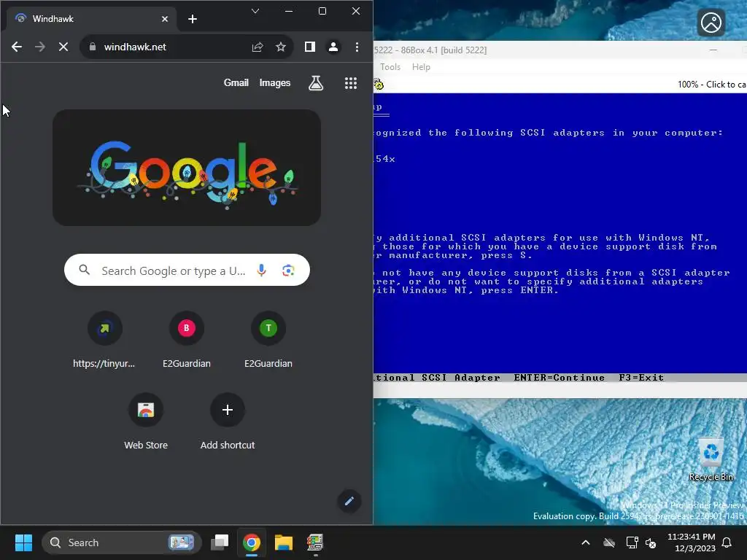Viewport: 747px width, 560px height.
Task: Click the Chrome forward arrow button
Action: 40,47
